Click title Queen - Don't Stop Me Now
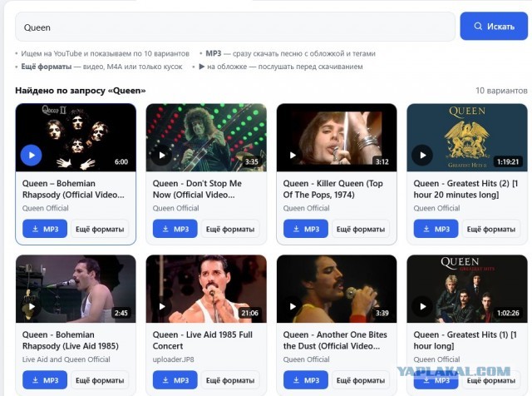 197,189
